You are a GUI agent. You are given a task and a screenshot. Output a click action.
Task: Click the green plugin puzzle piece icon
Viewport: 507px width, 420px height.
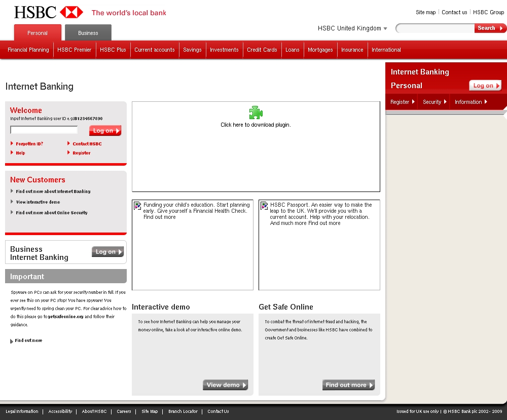[x=256, y=112]
